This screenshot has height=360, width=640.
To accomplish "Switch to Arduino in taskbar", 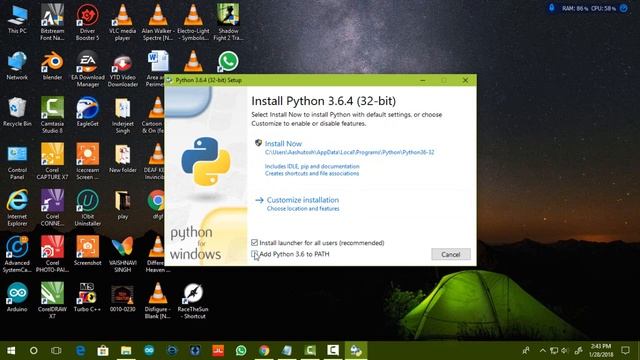I will [x=149, y=351].
